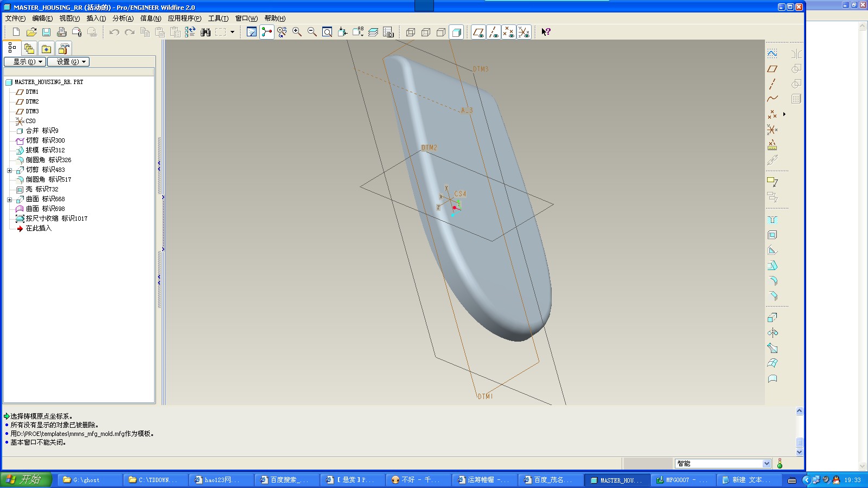Screen dimensions: 868x488
Task: Click the 设置 button in model tree
Action: (68, 62)
